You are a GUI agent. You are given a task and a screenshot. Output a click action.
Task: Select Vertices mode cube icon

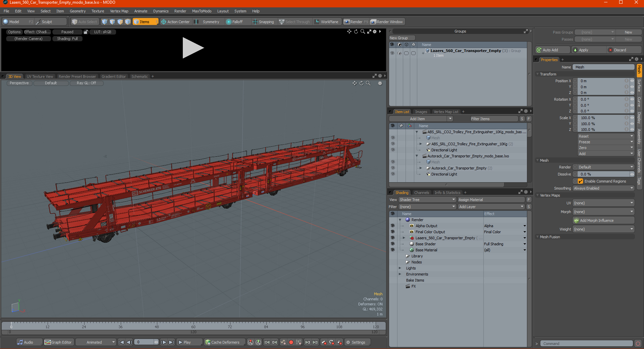coord(105,22)
